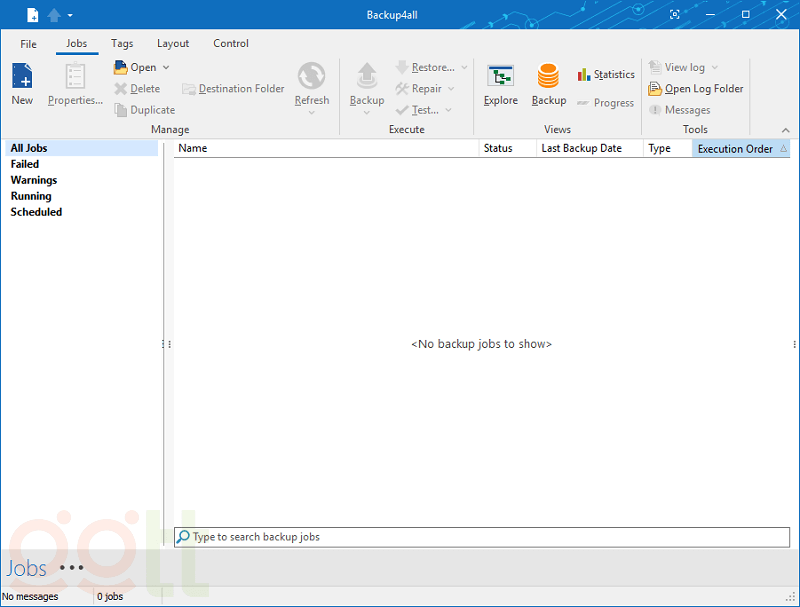Expand the Open button dropdown arrow

(166, 68)
